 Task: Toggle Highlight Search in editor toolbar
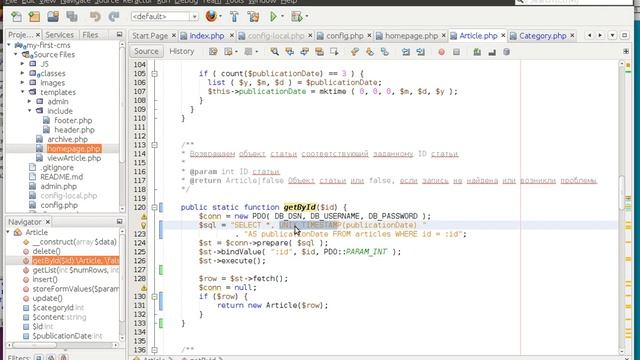point(319,52)
